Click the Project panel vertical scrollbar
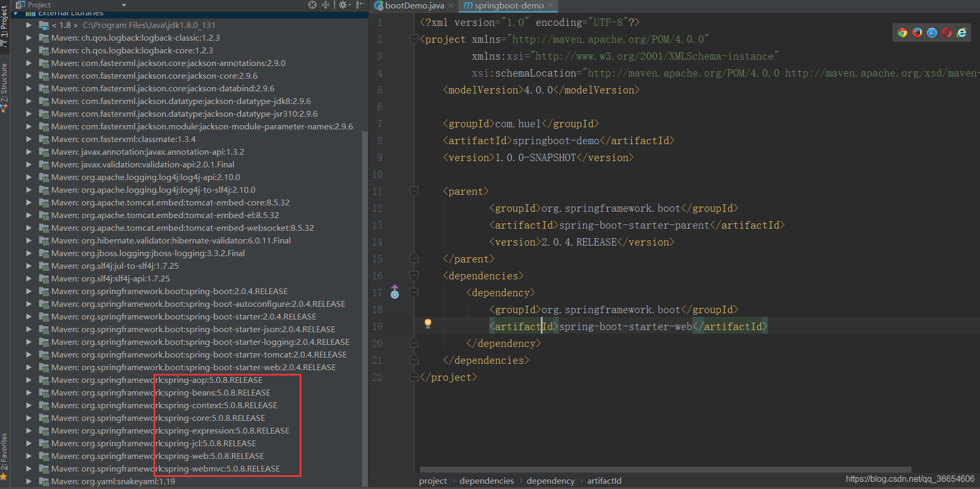 (x=365, y=308)
